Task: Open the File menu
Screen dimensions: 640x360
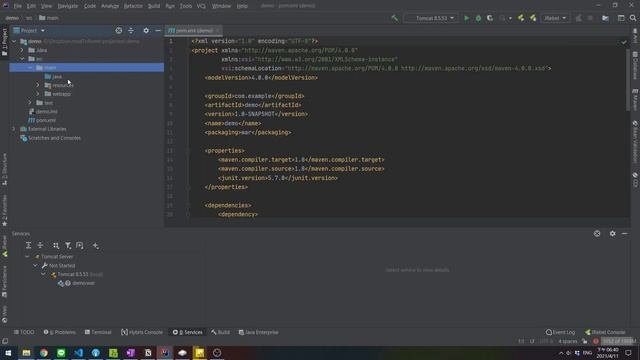Action: point(18,6)
